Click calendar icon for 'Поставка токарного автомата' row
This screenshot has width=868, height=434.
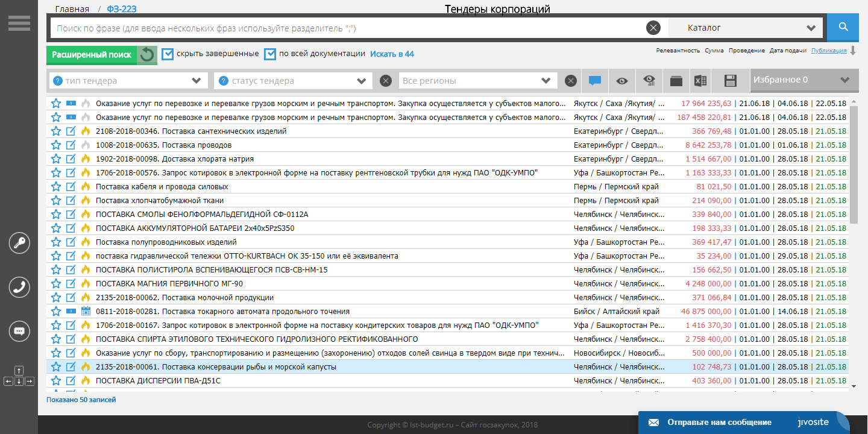85,312
